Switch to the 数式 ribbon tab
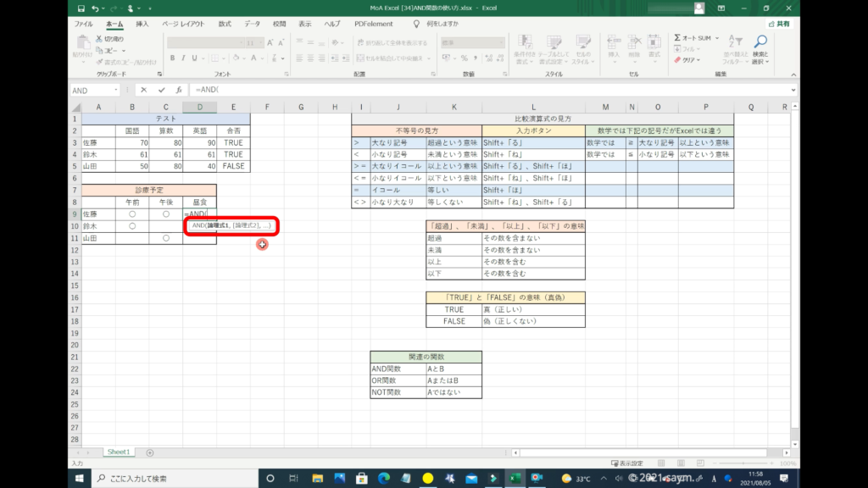This screenshot has width=868, height=488. click(223, 24)
